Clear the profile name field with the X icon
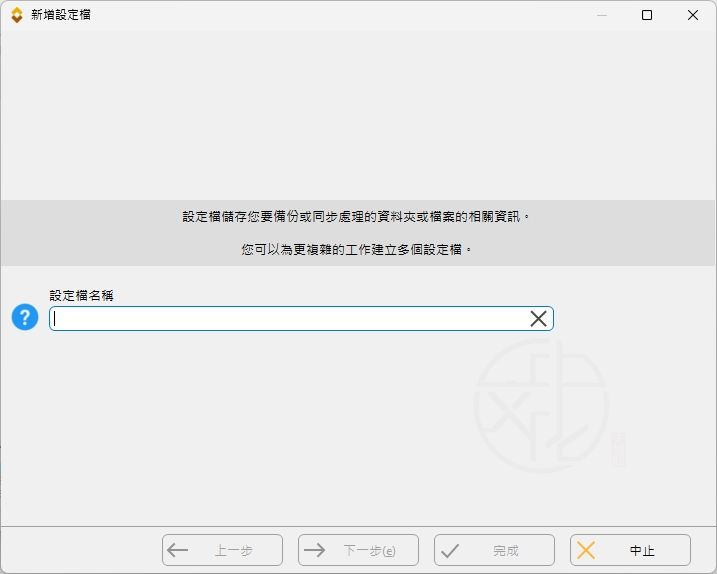 (538, 319)
